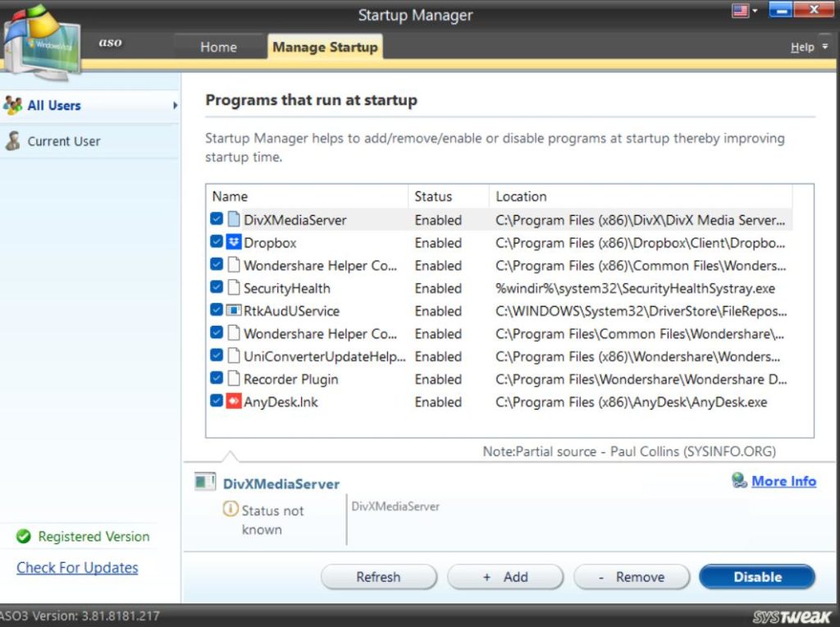Click the Dropbox logo icon

234,242
